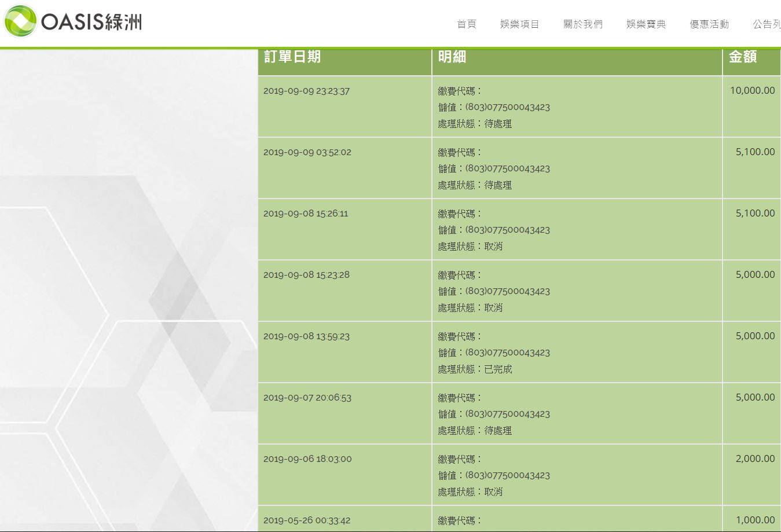Select order dated 2019-09-08 15:23:28
Viewport: 781px width, 532px height.
tap(306, 275)
